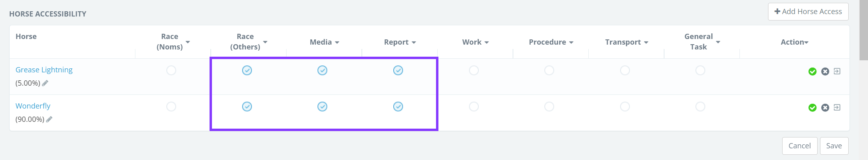Edit Grease Lightning percentage with pencil icon
The image size is (868, 160).
[x=45, y=83]
